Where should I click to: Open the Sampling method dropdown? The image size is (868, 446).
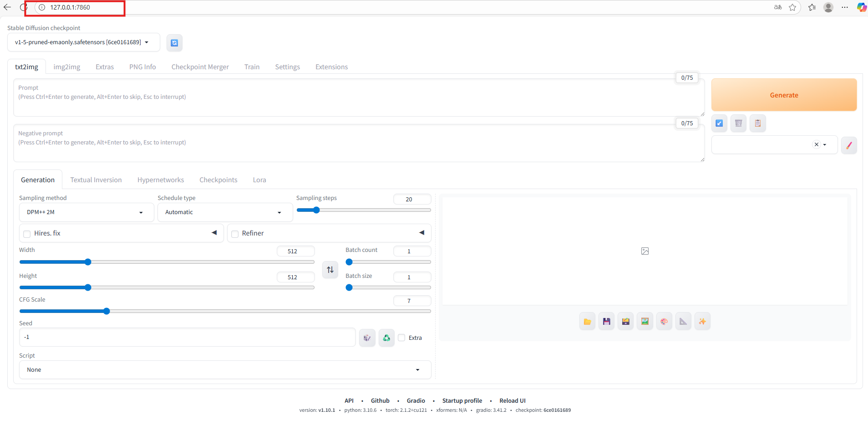(x=86, y=212)
